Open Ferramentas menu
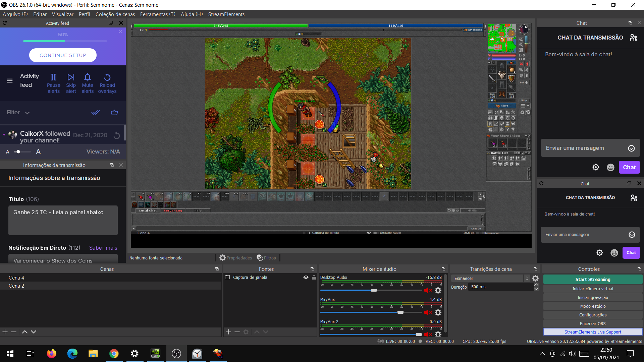The image size is (644, 362). tap(158, 14)
